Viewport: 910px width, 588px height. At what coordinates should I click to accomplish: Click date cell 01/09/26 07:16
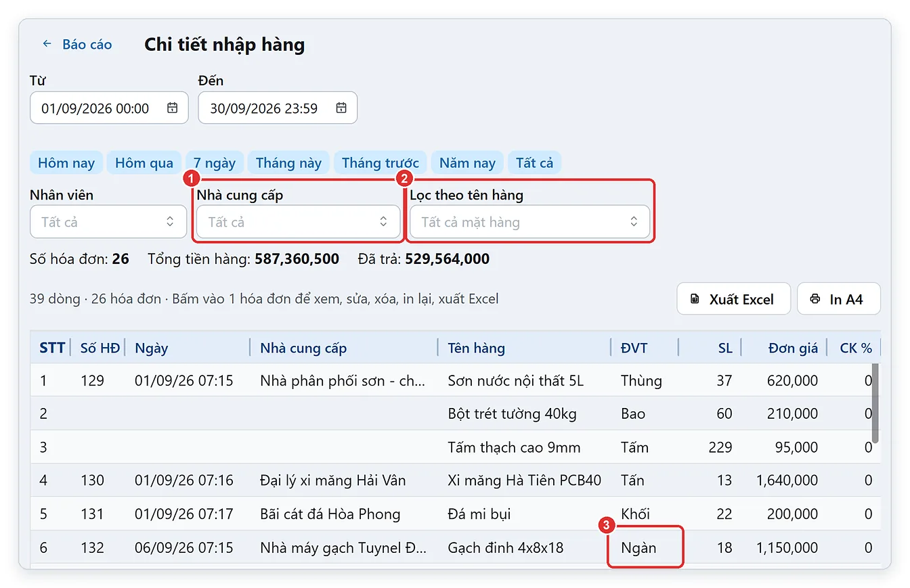(183, 481)
